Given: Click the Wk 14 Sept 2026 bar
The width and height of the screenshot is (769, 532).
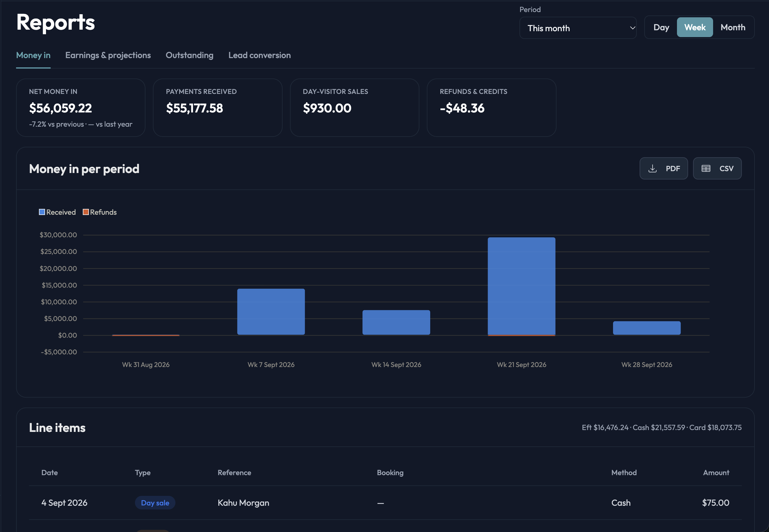Looking at the screenshot, I should point(396,322).
